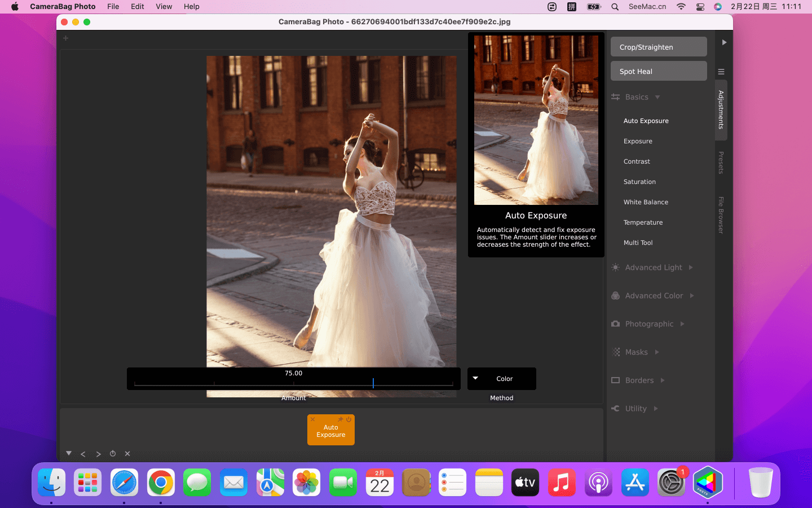Pin the Auto Exposure tile
This screenshot has width=812, height=508.
click(x=341, y=419)
